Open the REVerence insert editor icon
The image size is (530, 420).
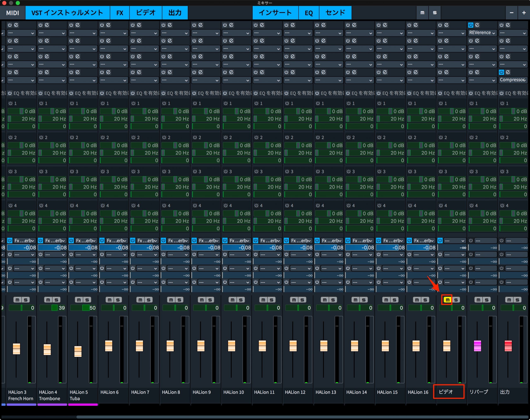[477, 25]
